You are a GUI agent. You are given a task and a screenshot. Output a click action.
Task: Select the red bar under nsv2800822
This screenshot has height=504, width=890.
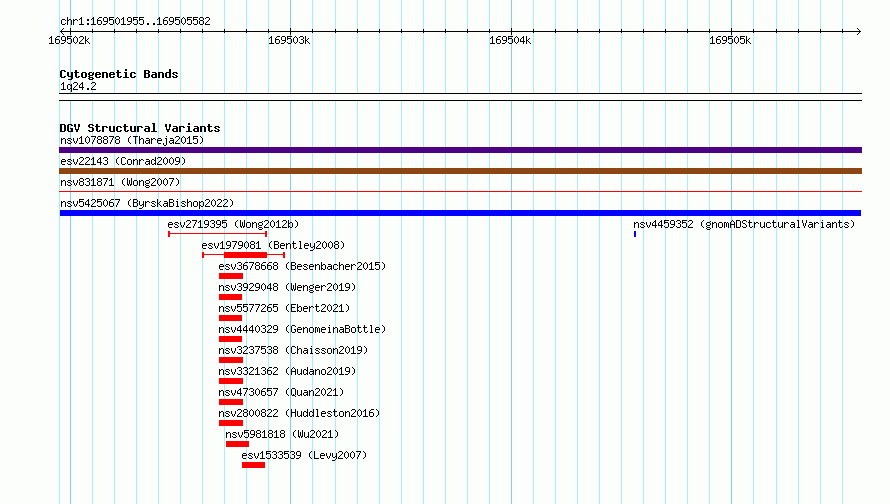tap(230, 423)
